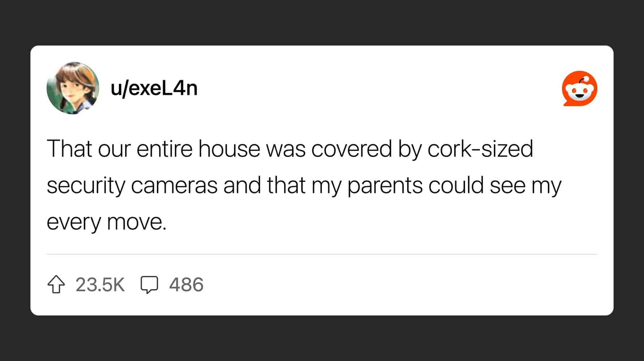644x361 pixels.
Task: Click the word "was" in the first line
Action: tap(286, 149)
